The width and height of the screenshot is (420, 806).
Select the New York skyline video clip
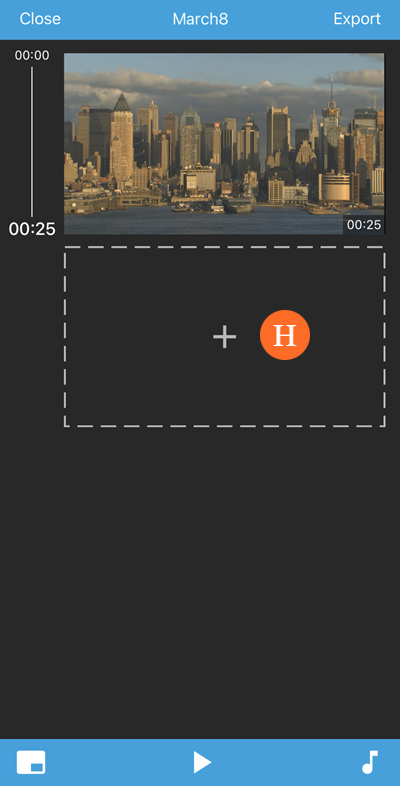click(224, 143)
